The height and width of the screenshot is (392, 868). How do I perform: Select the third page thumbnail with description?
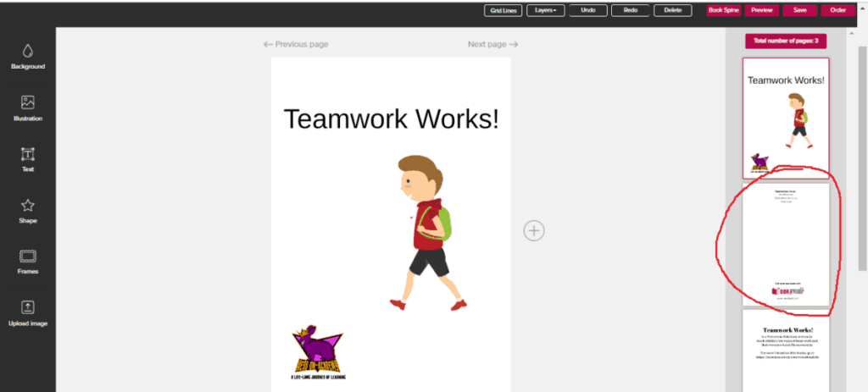pyautogui.click(x=786, y=351)
